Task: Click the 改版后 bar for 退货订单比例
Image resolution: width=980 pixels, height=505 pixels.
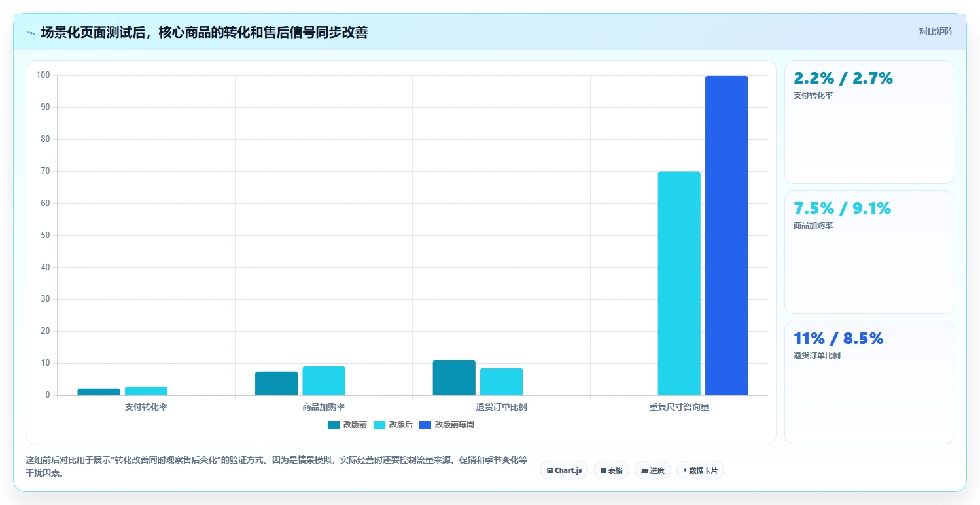Action: (x=501, y=381)
